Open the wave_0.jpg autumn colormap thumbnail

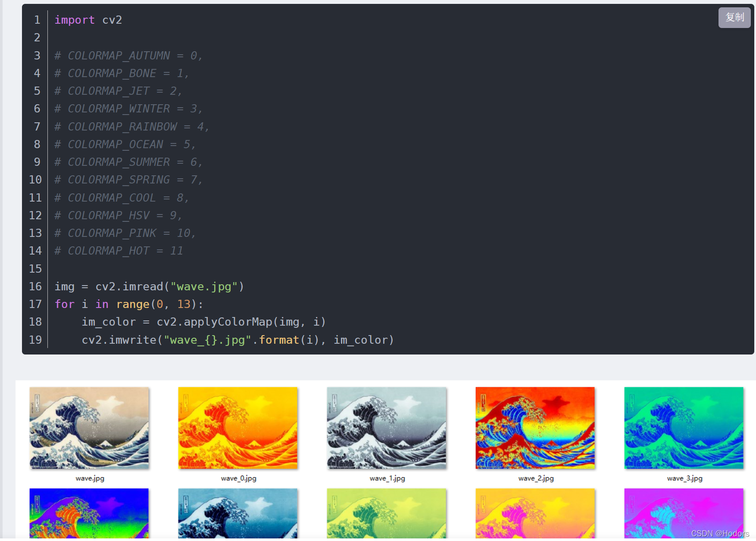237,428
